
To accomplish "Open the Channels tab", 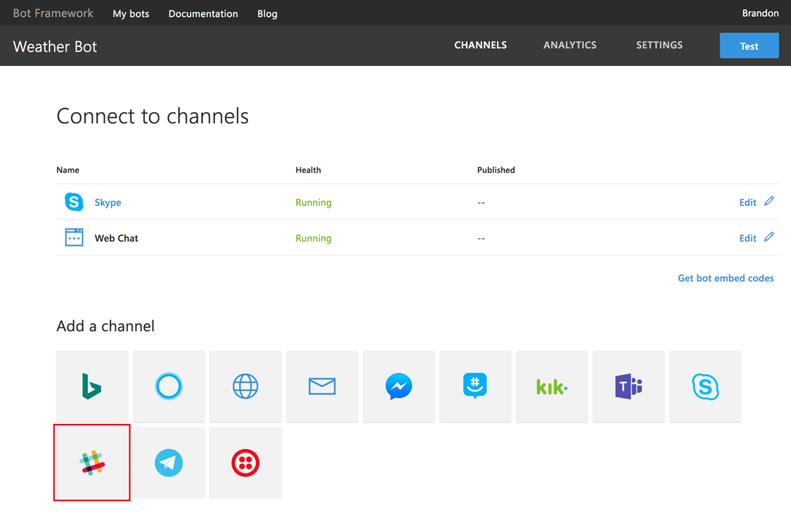I will [481, 45].
